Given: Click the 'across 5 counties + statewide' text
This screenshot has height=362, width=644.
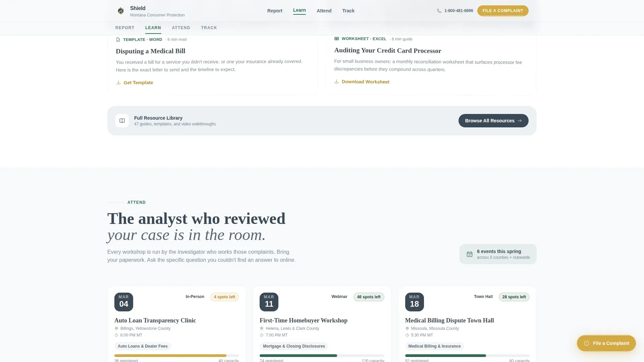Looking at the screenshot, I should [x=503, y=257].
